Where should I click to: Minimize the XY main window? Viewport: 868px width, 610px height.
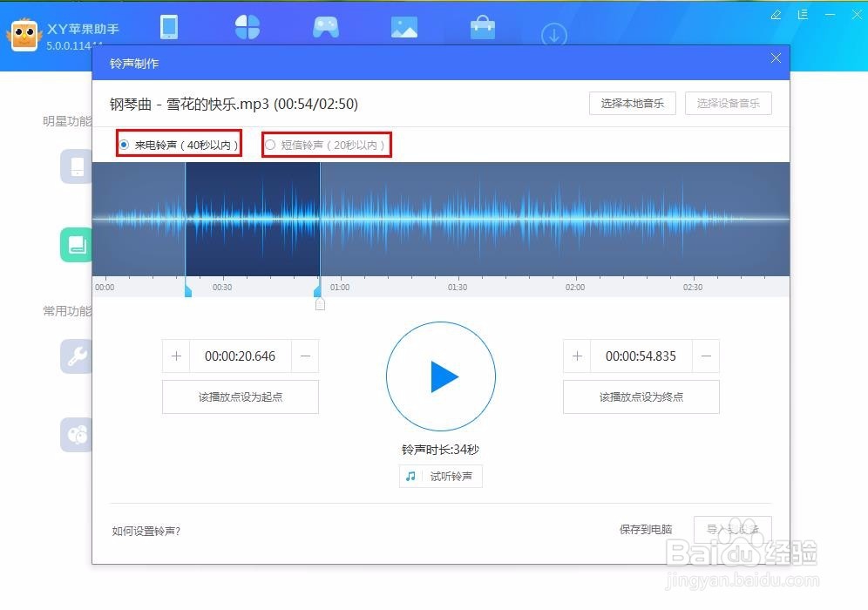830,15
